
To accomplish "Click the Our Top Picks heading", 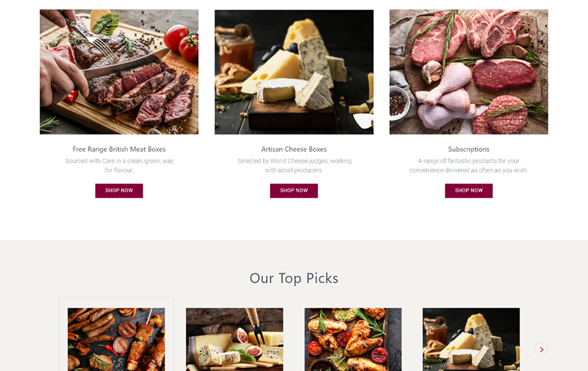I will tap(294, 278).
